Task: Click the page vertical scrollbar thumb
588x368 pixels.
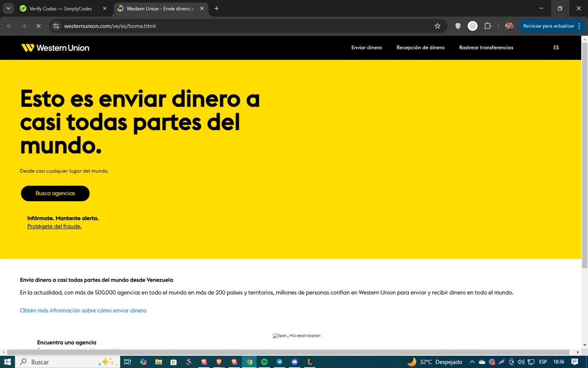Action: 584,155
